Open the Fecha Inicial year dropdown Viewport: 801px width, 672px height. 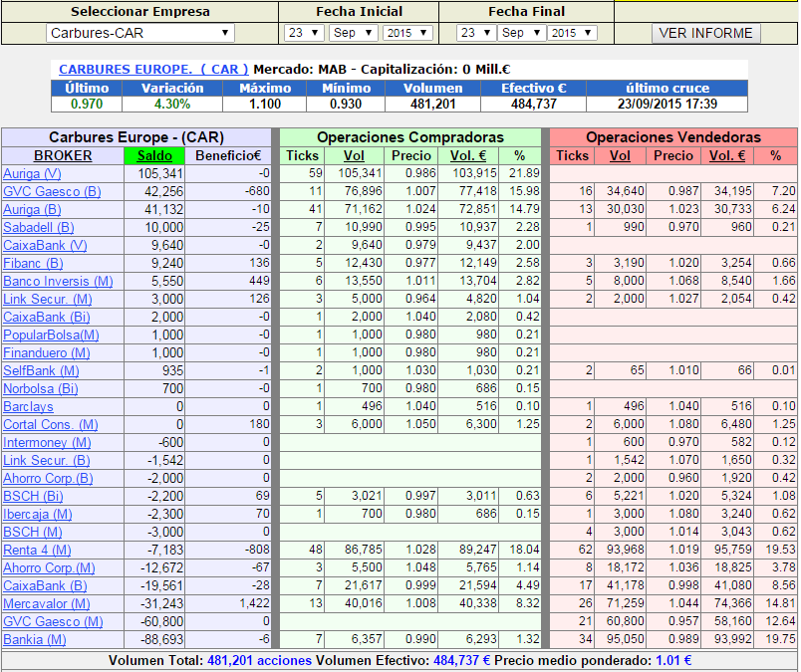tap(407, 33)
